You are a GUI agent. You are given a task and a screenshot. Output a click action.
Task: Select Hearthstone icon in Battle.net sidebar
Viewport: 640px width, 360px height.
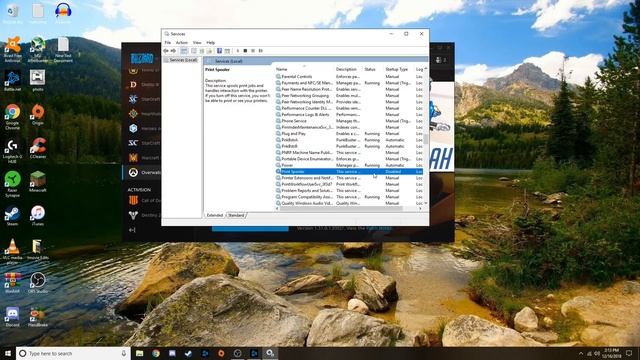[x=133, y=113]
